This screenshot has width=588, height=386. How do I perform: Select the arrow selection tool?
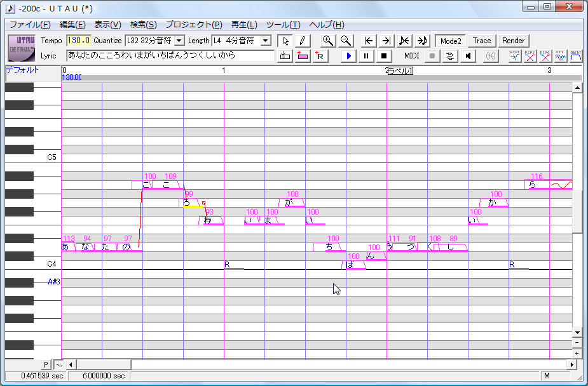click(285, 40)
